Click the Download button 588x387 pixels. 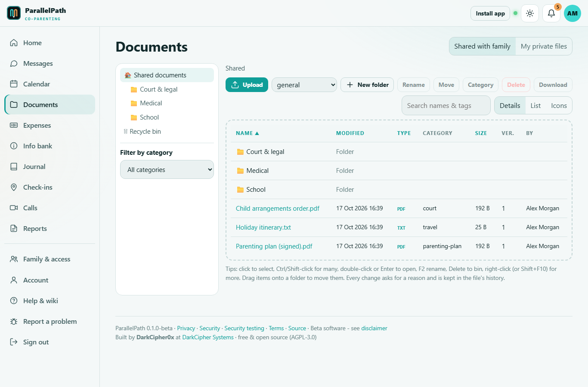click(553, 85)
